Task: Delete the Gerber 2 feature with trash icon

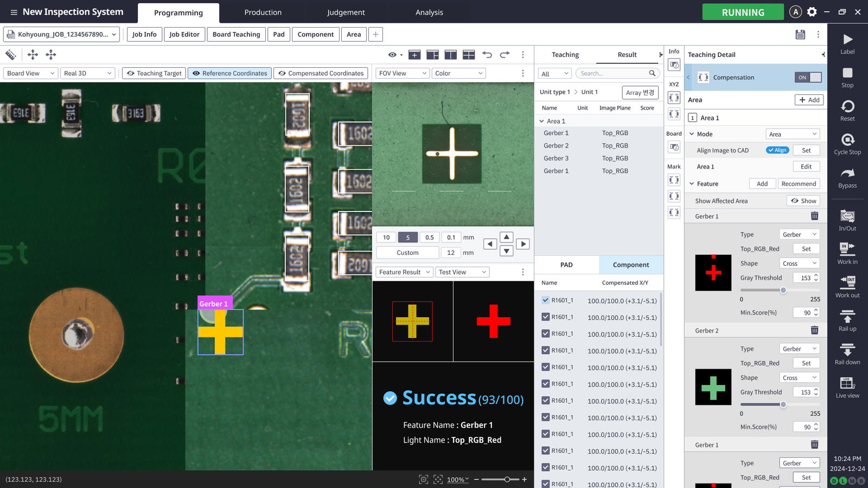Action: (x=814, y=330)
